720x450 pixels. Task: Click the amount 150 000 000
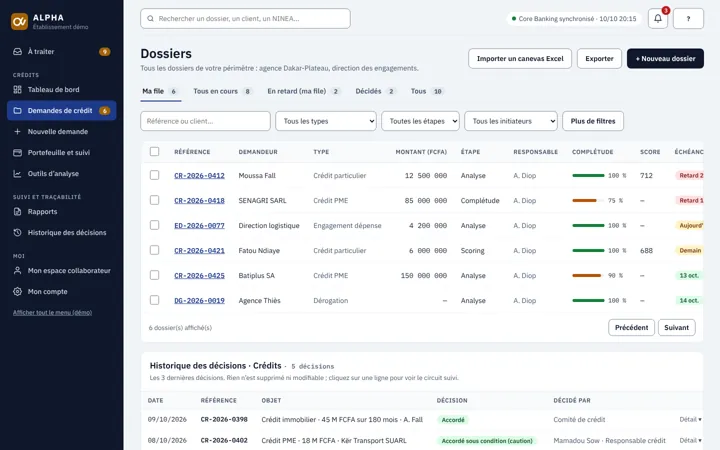click(x=424, y=276)
